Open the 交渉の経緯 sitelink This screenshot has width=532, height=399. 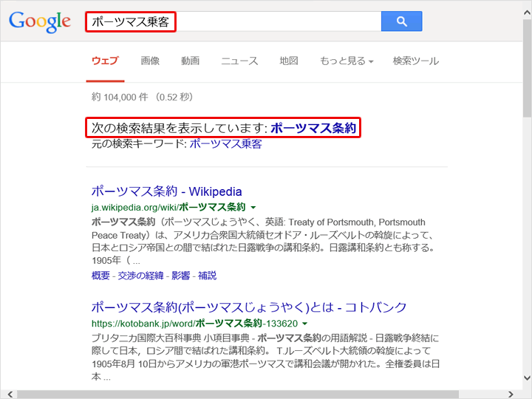[141, 276]
